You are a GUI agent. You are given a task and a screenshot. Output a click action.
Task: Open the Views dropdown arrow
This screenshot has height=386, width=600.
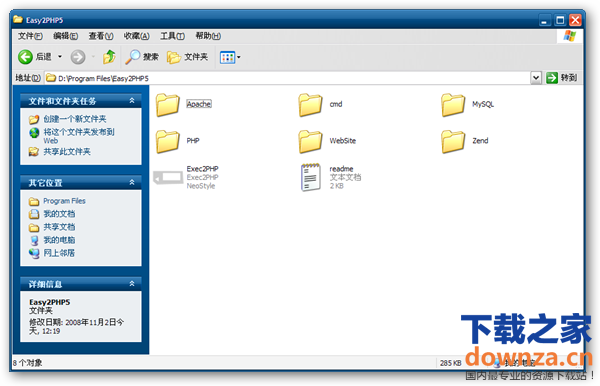[x=239, y=57]
